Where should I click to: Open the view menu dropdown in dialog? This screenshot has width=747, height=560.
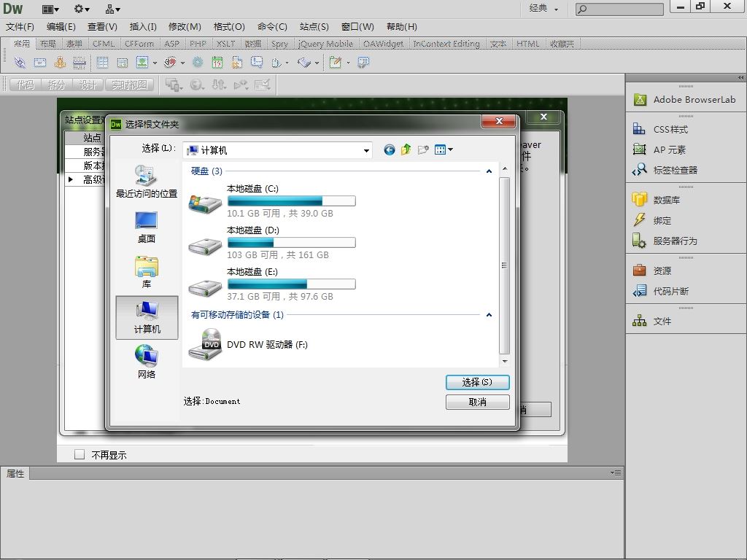click(x=444, y=150)
